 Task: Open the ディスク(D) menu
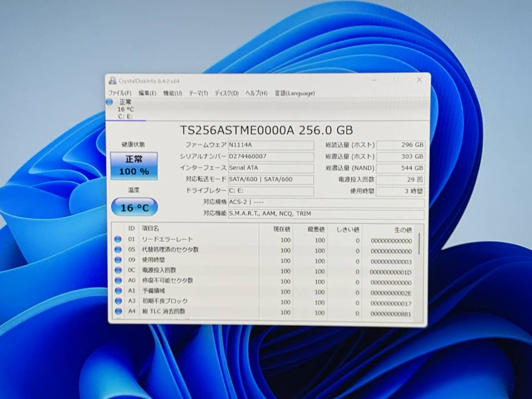pyautogui.click(x=227, y=93)
